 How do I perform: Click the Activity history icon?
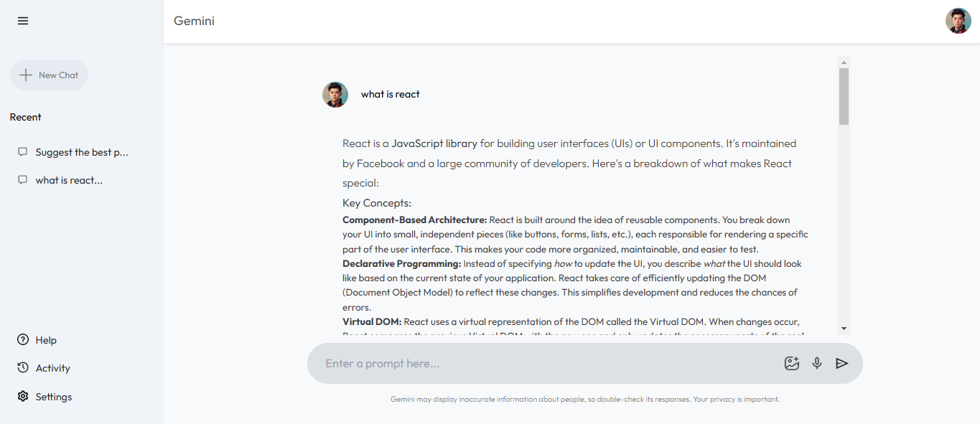pyautogui.click(x=23, y=368)
